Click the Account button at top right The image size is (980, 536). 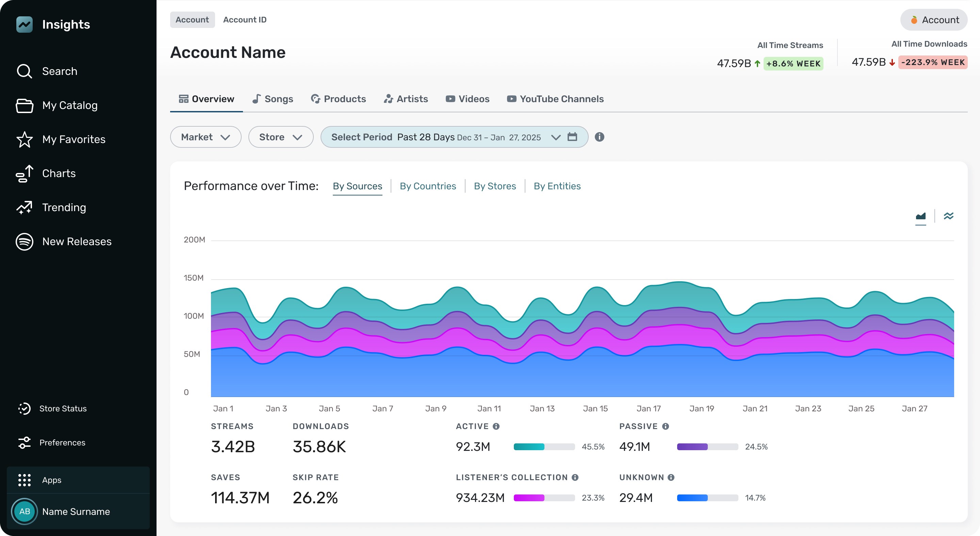pyautogui.click(x=934, y=20)
